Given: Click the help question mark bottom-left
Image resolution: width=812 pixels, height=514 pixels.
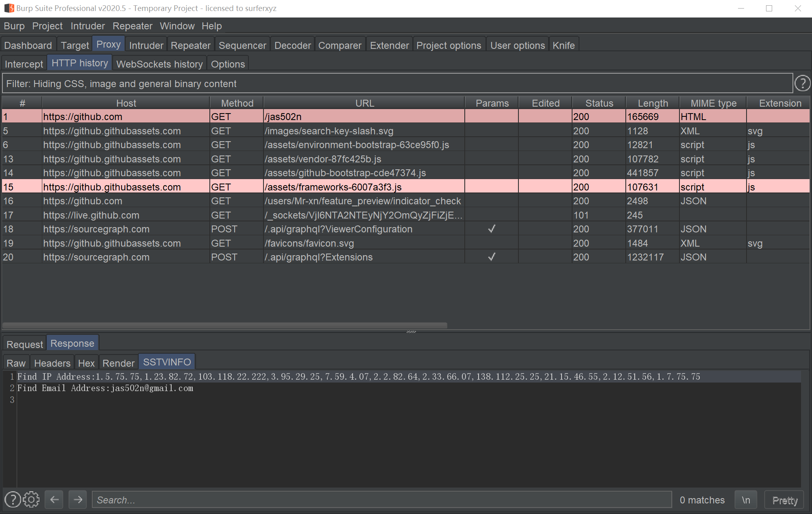Looking at the screenshot, I should (13, 500).
